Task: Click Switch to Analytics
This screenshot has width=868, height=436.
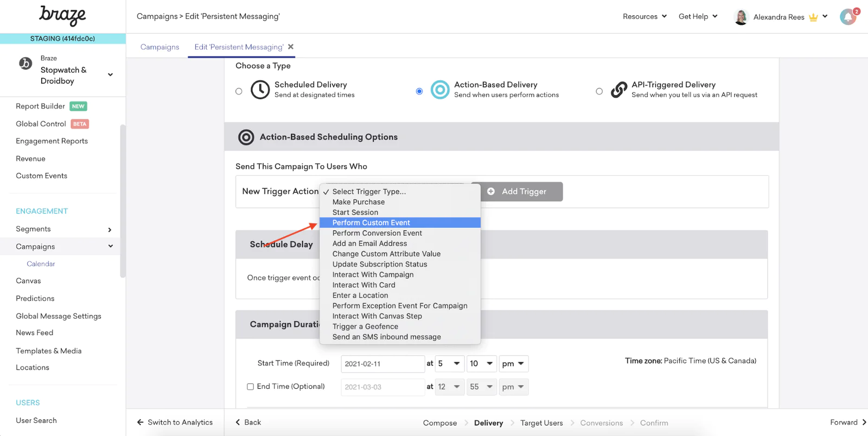Action: pyautogui.click(x=175, y=422)
